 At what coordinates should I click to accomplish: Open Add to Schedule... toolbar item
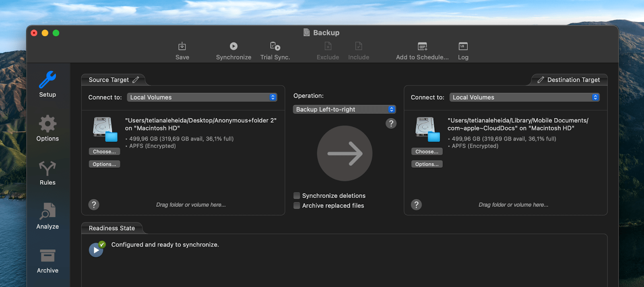(422, 46)
